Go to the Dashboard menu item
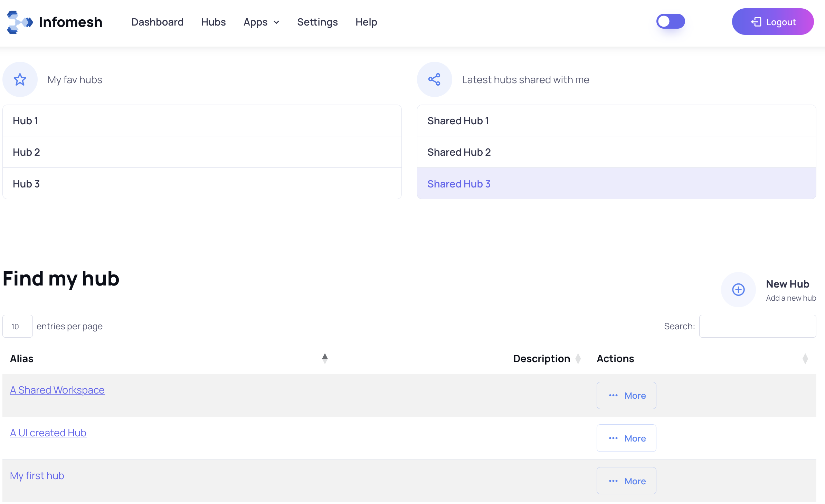 tap(157, 22)
